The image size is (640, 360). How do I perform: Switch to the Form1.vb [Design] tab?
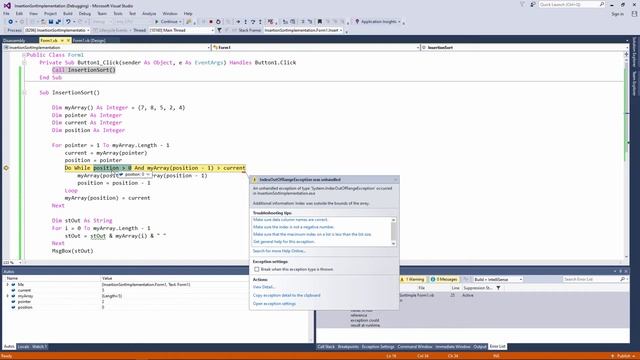pyautogui.click(x=89, y=40)
